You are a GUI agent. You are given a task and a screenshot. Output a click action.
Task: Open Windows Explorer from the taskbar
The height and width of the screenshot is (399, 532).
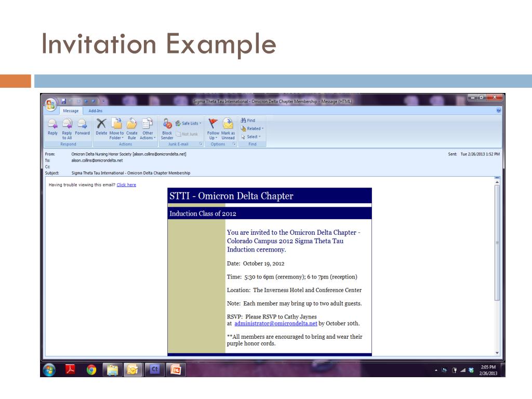113,370
